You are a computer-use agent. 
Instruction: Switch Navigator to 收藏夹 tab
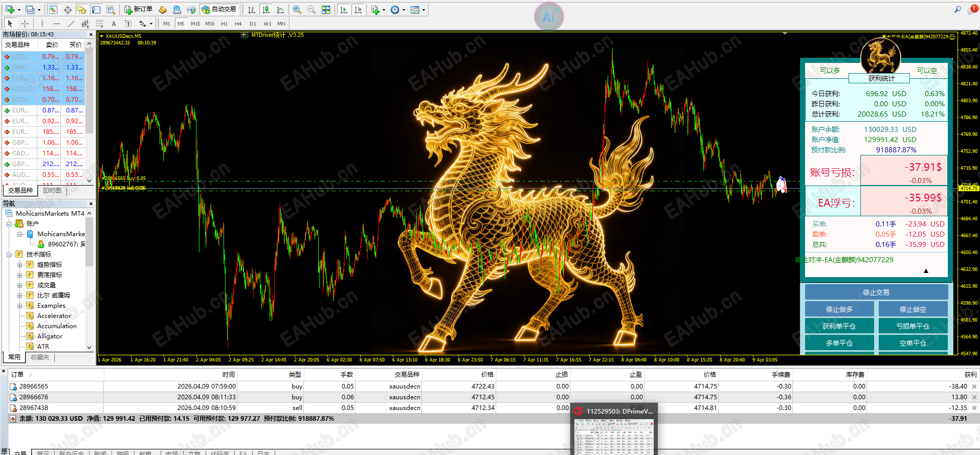pos(40,357)
